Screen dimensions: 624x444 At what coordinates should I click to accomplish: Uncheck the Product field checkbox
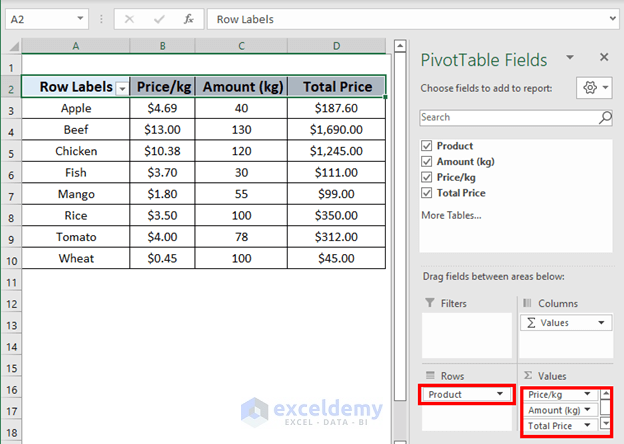coord(427,146)
